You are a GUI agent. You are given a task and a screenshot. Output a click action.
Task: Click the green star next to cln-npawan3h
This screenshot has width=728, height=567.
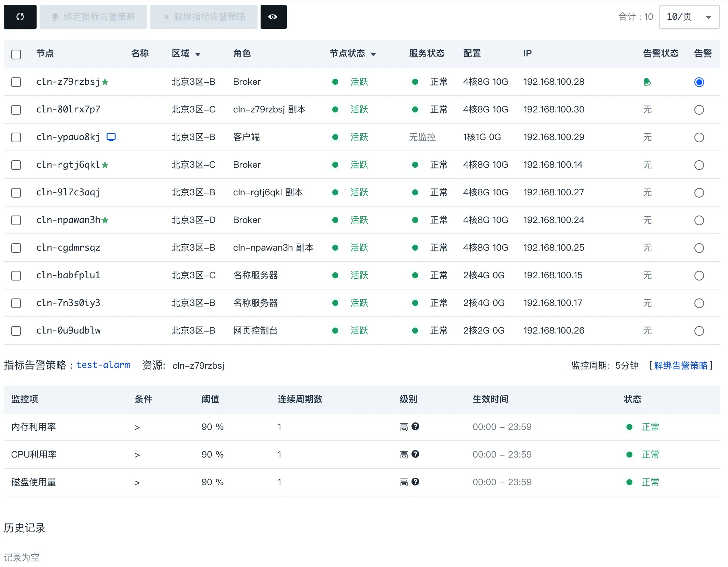tap(105, 220)
